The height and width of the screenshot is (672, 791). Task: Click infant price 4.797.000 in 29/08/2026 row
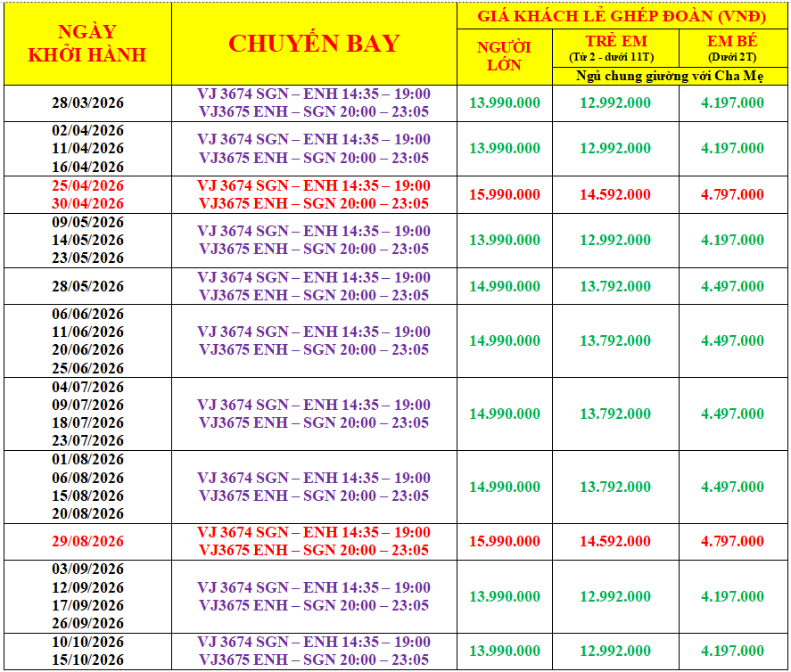pyautogui.click(x=732, y=542)
